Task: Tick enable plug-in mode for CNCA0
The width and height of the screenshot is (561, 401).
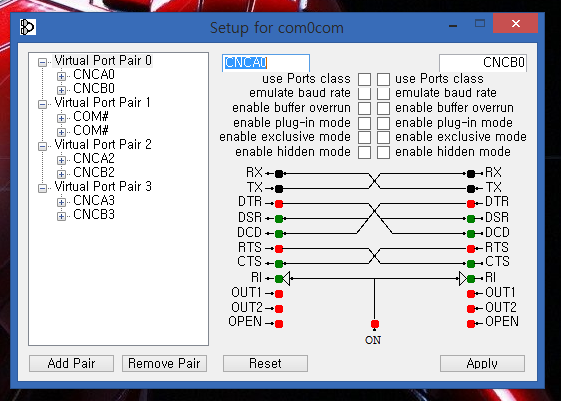Action: (364, 123)
